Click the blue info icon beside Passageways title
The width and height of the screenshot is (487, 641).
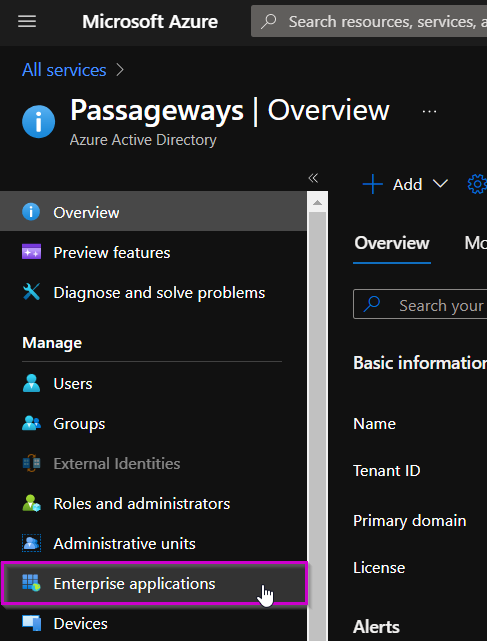tap(38, 121)
